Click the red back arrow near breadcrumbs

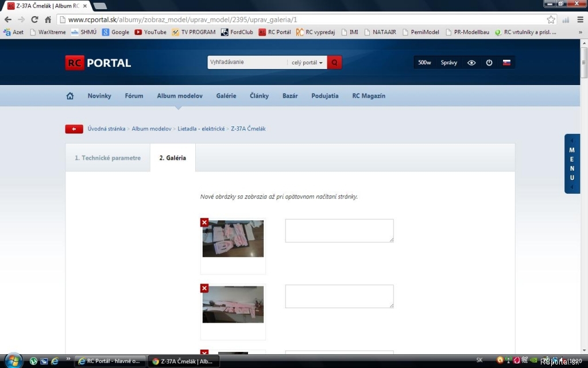point(74,129)
